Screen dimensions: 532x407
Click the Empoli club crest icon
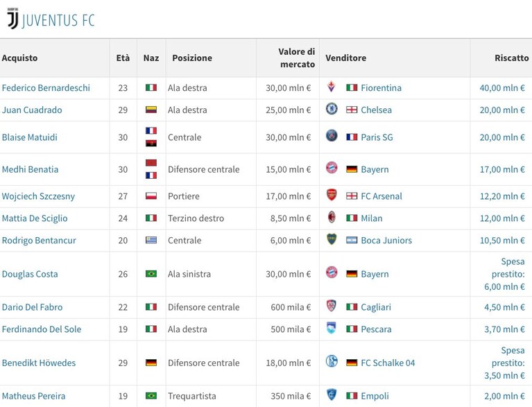tap(332, 395)
